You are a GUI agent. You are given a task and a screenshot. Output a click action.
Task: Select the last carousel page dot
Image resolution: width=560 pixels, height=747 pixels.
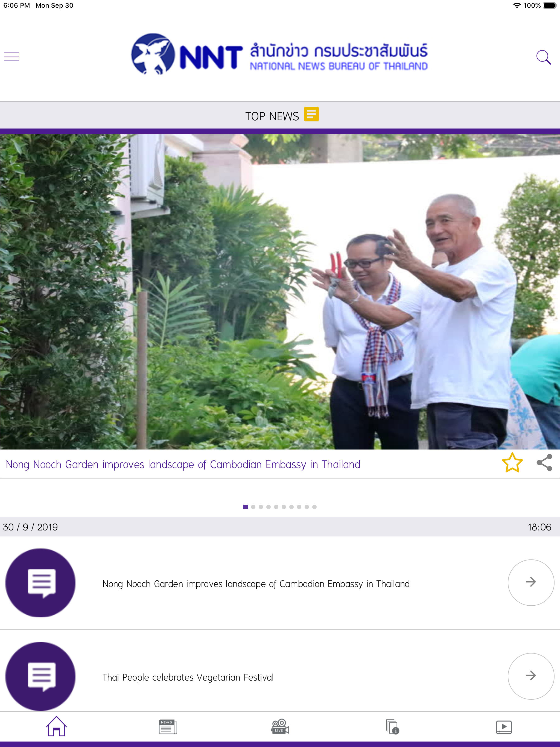pyautogui.click(x=314, y=507)
